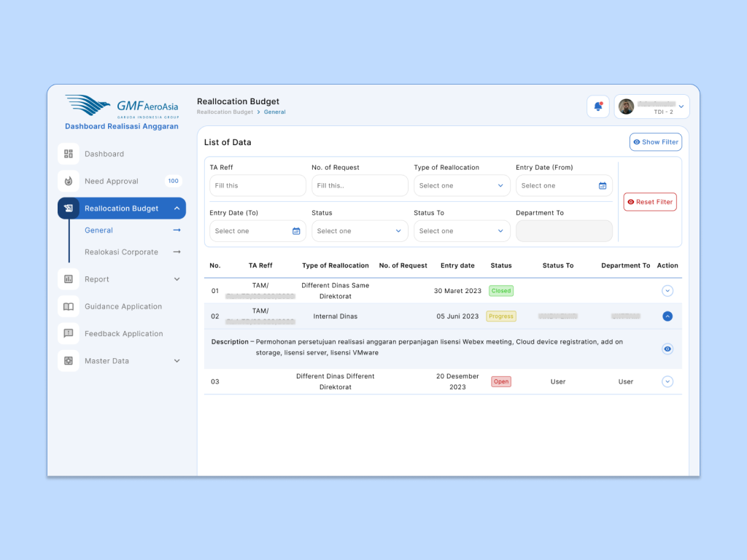Collapse expanded row 02 details
Viewport: 747px width, 560px height.
pos(667,316)
